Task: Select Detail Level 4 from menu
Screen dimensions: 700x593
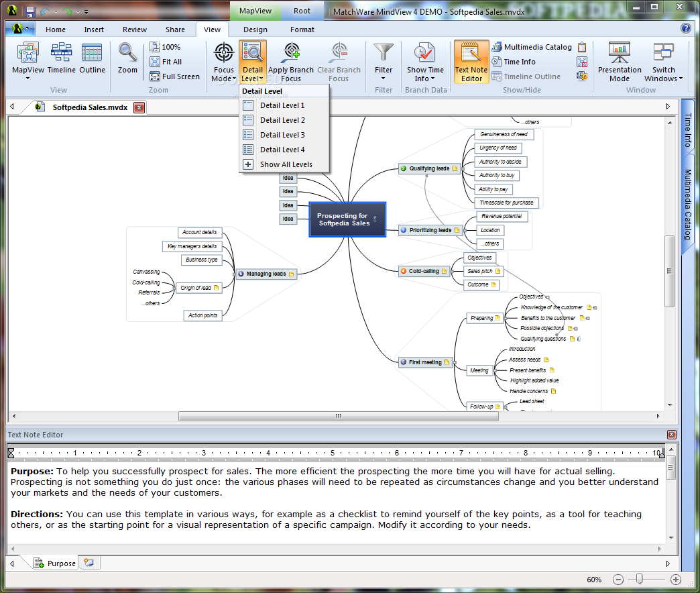Action: [x=284, y=150]
